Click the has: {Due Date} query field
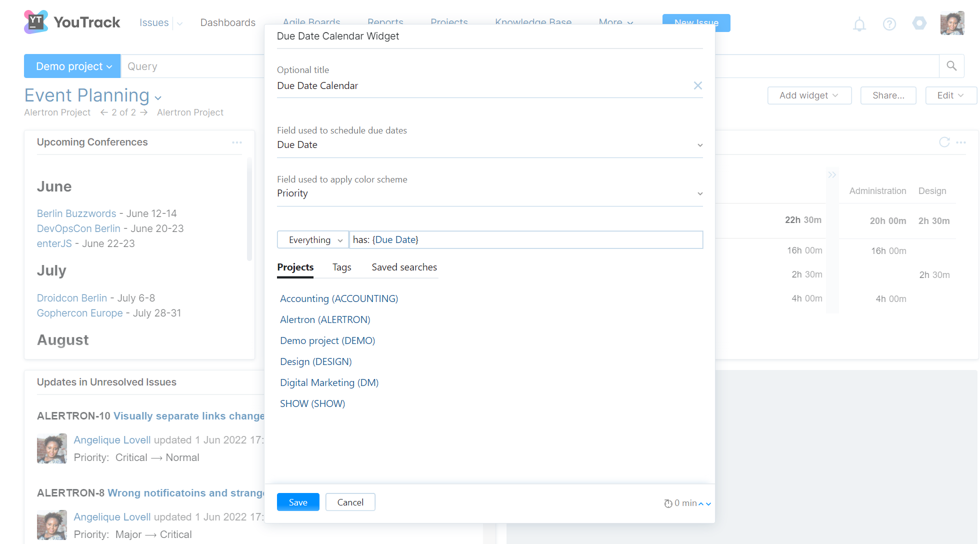This screenshot has width=980, height=544. [x=525, y=239]
